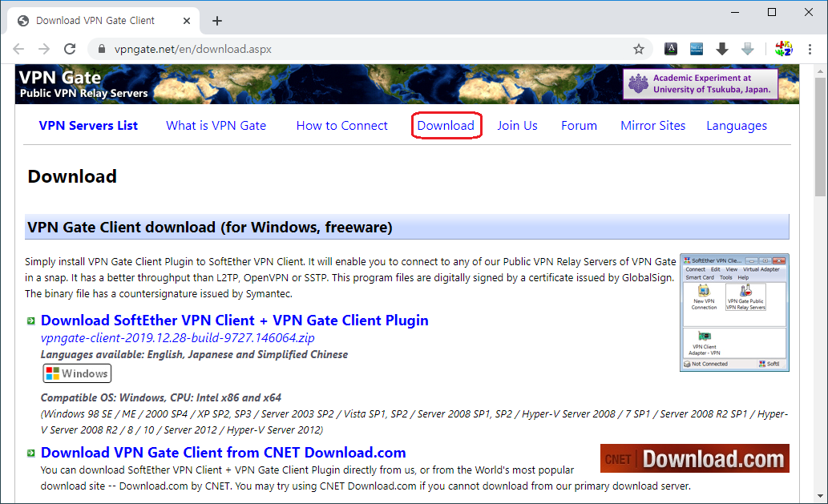Open the black download arrow extension

coord(722,49)
